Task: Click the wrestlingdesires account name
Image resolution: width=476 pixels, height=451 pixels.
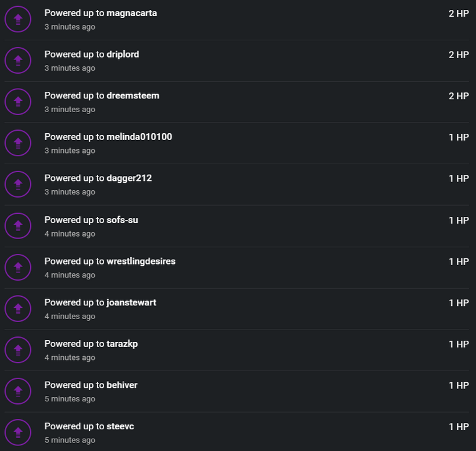Action: click(141, 261)
